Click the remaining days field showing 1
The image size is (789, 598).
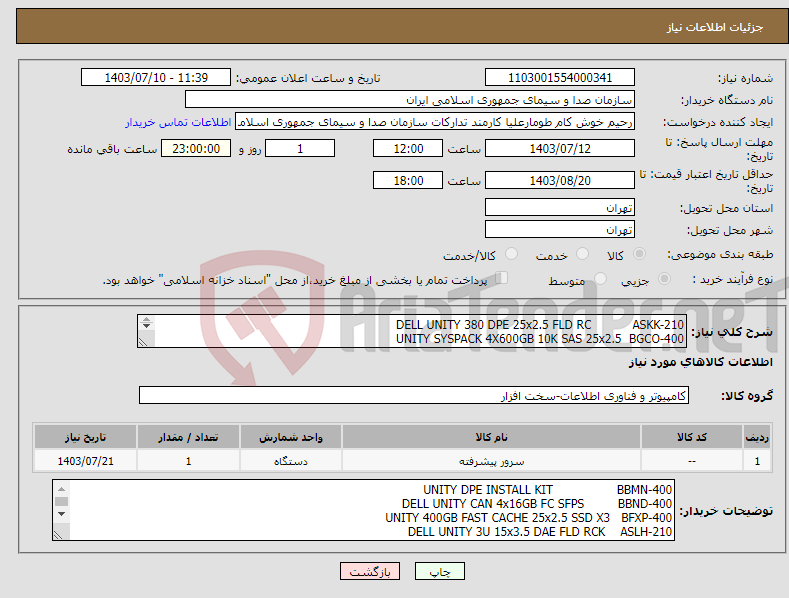[300, 148]
